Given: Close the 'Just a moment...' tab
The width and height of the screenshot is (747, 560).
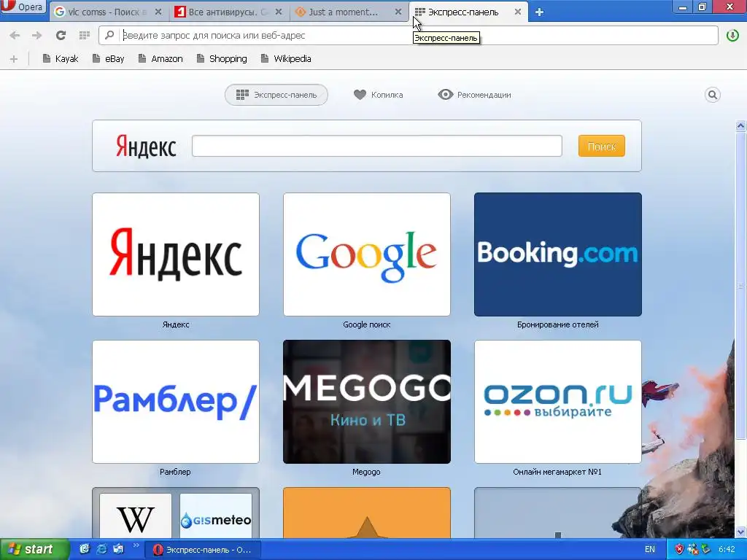Looking at the screenshot, I should point(398,12).
